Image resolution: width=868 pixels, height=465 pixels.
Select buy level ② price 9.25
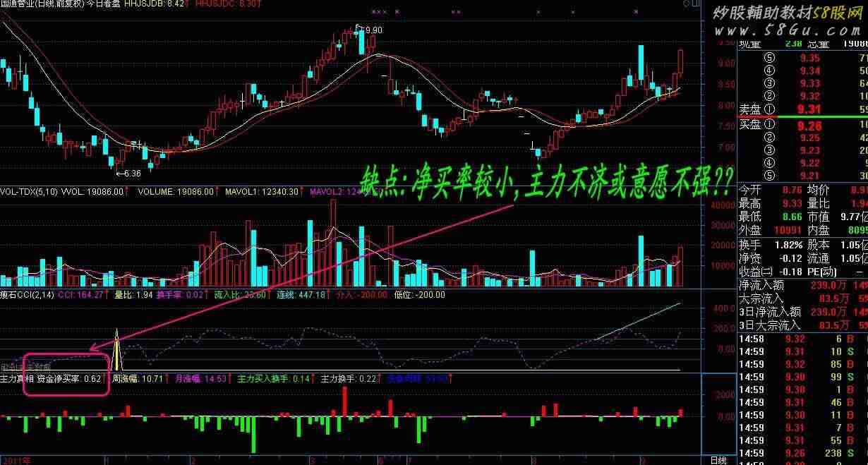pos(809,138)
